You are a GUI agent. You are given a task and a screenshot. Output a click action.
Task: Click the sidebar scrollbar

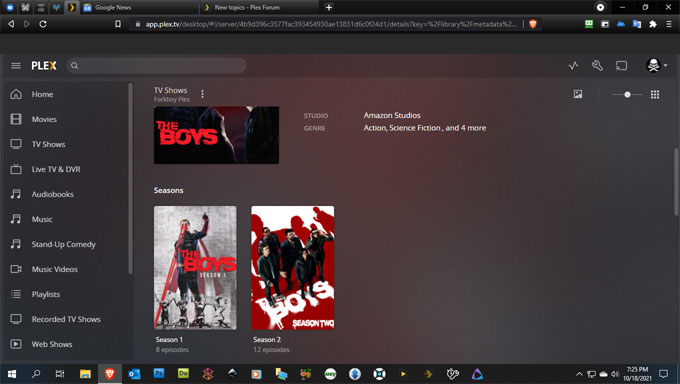(x=130, y=178)
